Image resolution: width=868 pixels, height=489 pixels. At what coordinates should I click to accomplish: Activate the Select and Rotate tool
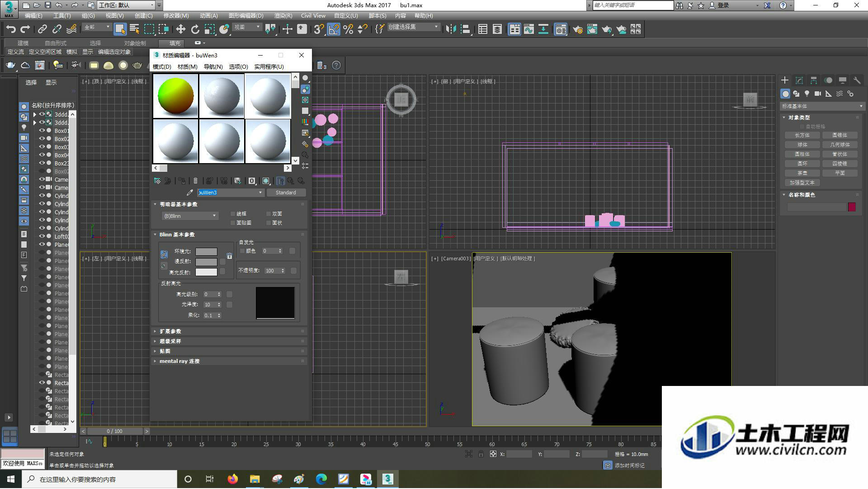point(195,29)
